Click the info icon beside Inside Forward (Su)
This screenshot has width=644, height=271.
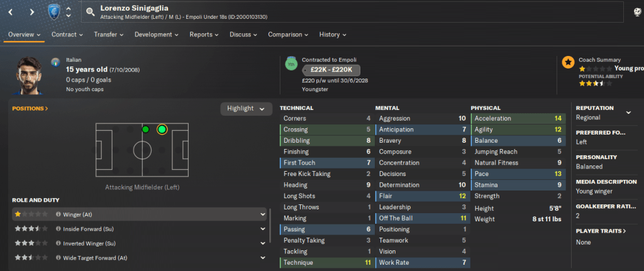[58, 229]
